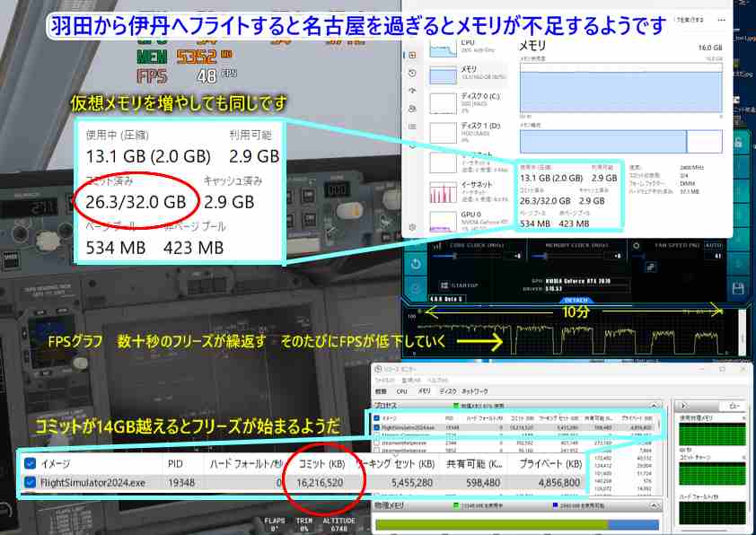
Task: Click Afterburner's reset settings icon
Action: coord(416,264)
